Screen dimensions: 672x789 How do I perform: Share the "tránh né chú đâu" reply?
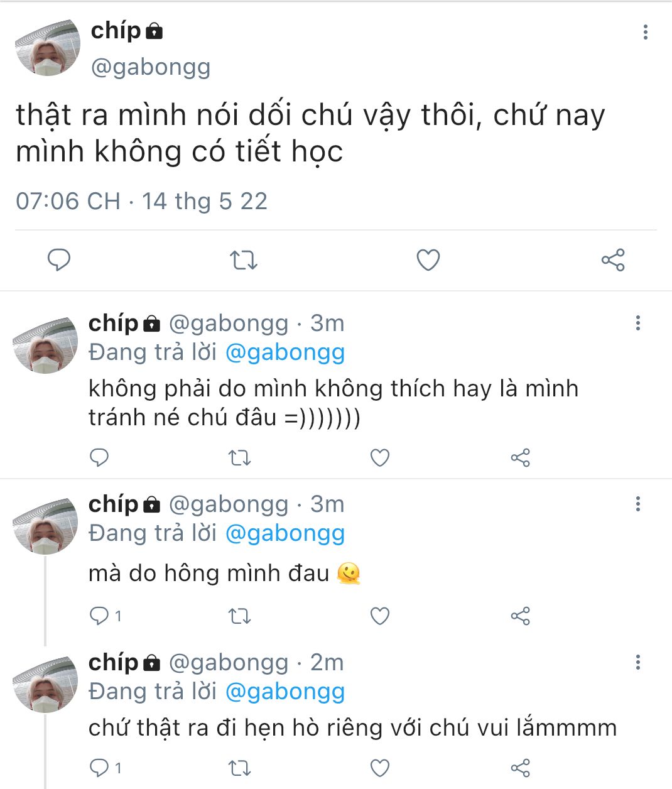pyautogui.click(x=521, y=458)
